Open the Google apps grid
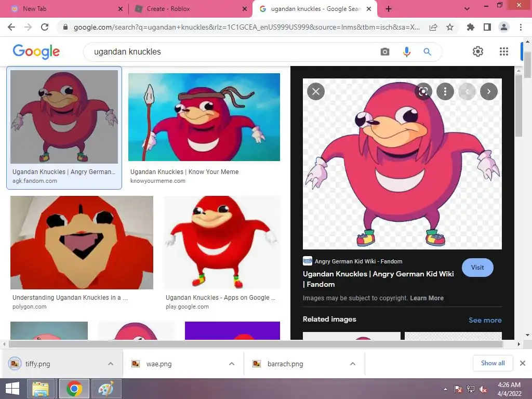The image size is (532, 399). click(x=504, y=51)
